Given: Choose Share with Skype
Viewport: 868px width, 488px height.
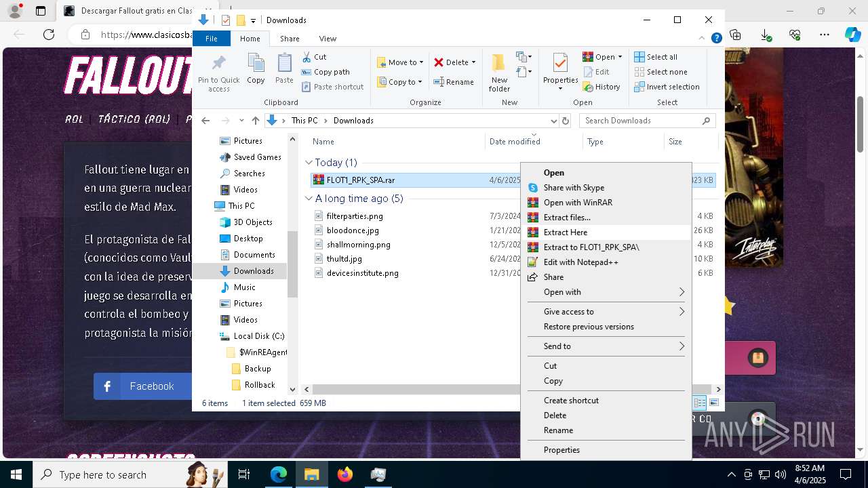Looking at the screenshot, I should pos(606,188).
